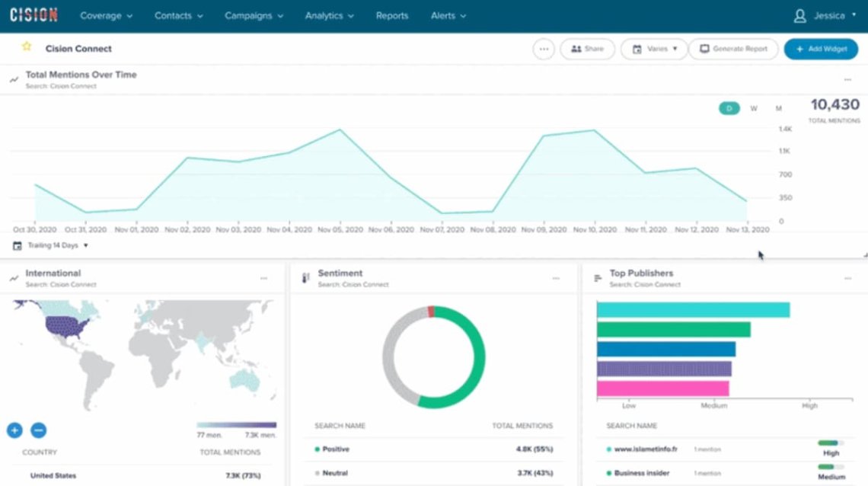The width and height of the screenshot is (868, 486).
Task: Open Total Mentions Over Time widget options
Action: click(847, 80)
